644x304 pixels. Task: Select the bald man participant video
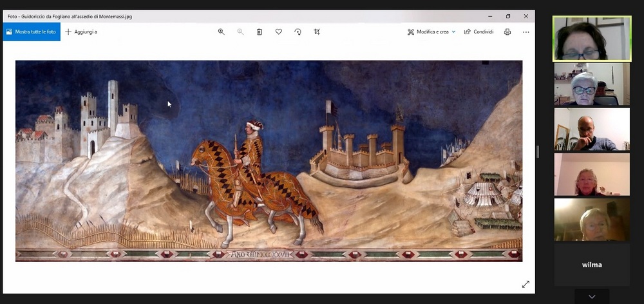[592, 129]
